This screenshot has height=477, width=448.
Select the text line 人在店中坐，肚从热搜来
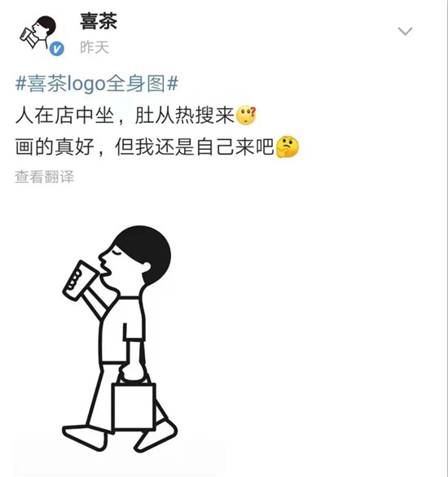125,116
